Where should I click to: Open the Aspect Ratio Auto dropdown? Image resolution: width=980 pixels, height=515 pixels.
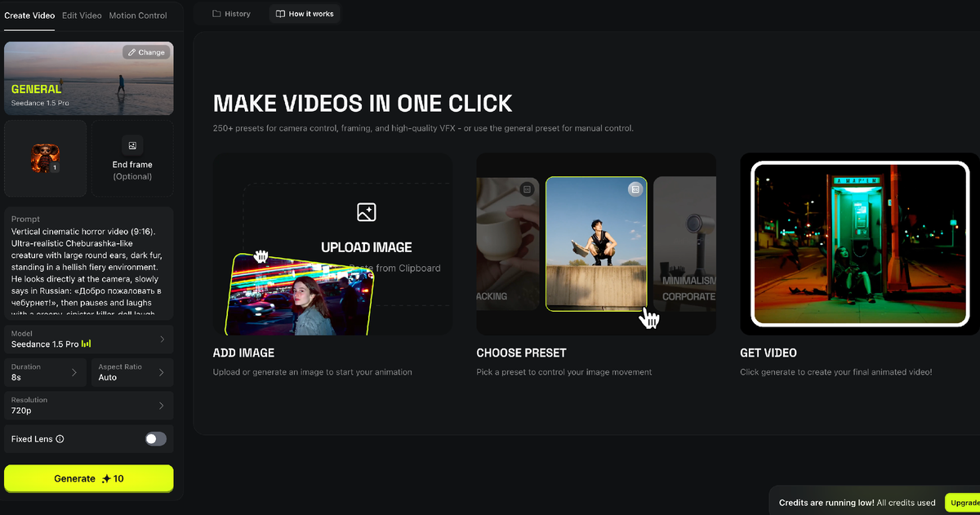(132, 372)
